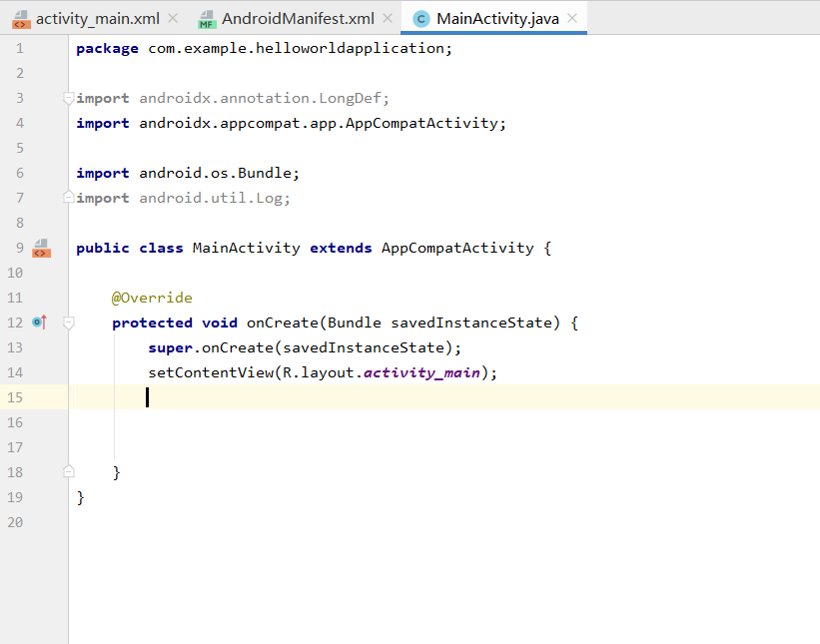820x644 pixels.
Task: Click android.os.Bundle import text
Action: click(215, 173)
